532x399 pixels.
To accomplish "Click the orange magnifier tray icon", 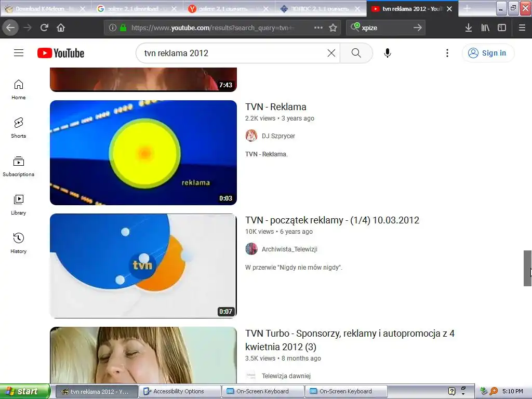I will [x=494, y=391].
